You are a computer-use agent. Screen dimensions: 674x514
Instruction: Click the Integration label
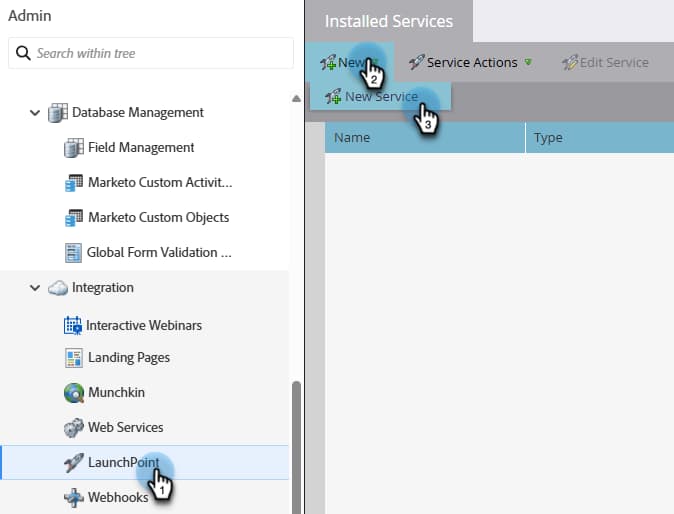click(103, 288)
